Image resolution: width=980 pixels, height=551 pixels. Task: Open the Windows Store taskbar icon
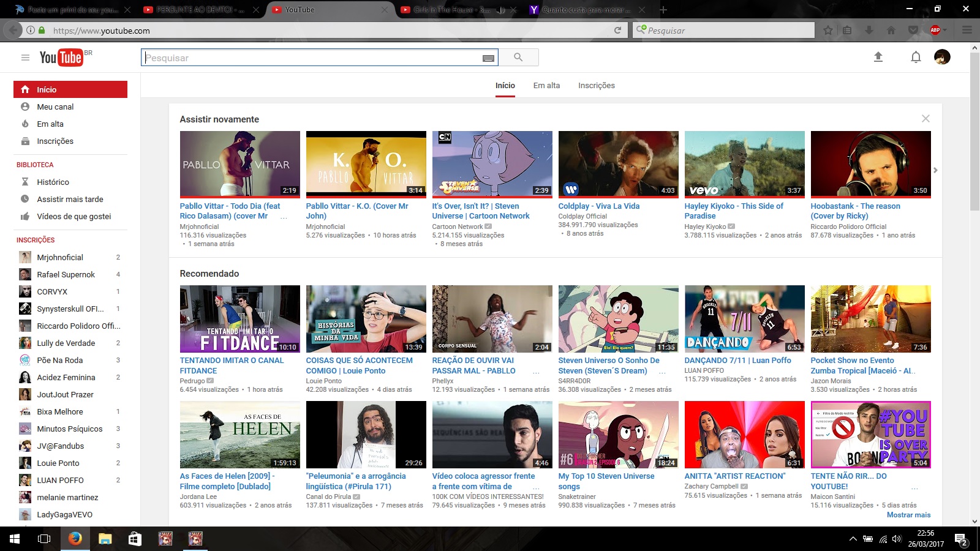click(135, 539)
